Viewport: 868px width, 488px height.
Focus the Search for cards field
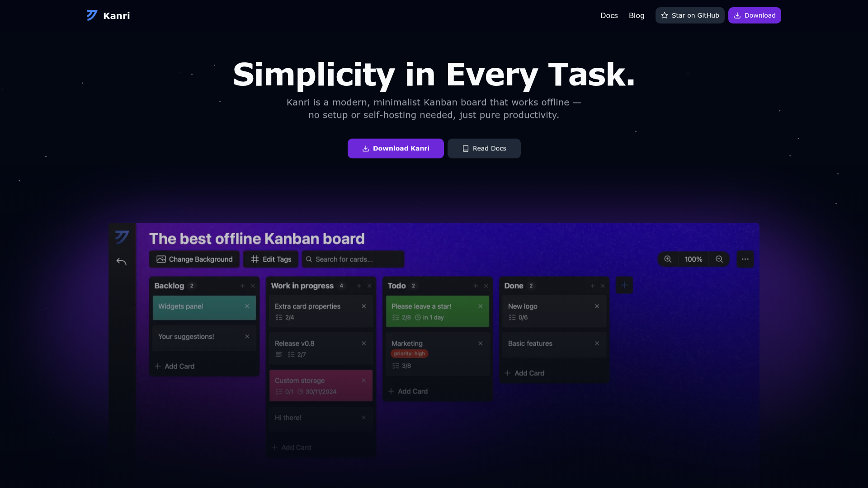(353, 259)
